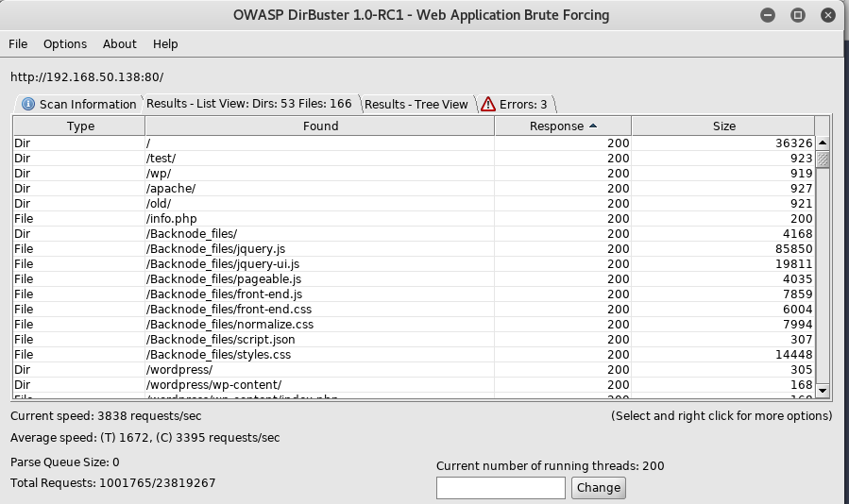The image size is (849, 504).
Task: Open the Errors: 3 tab
Action: pos(516,104)
